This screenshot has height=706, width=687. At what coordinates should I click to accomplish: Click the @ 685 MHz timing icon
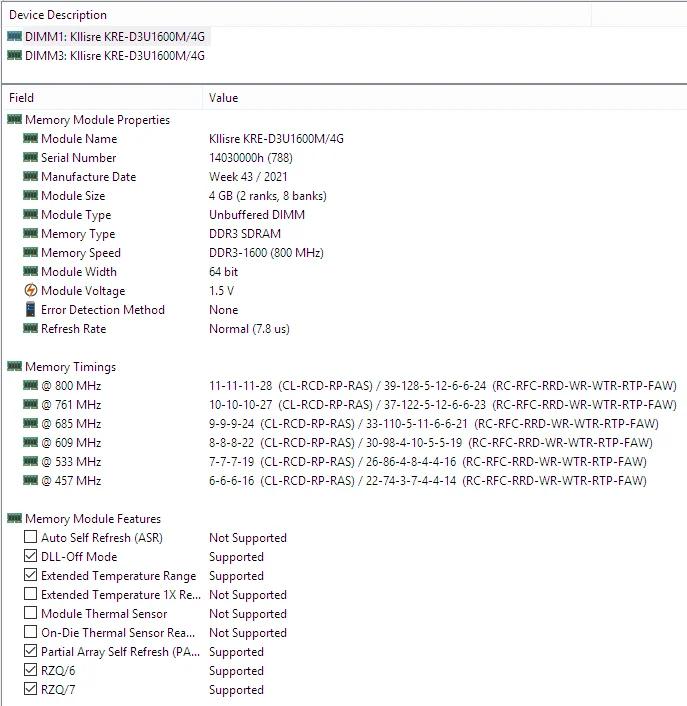(x=30, y=423)
